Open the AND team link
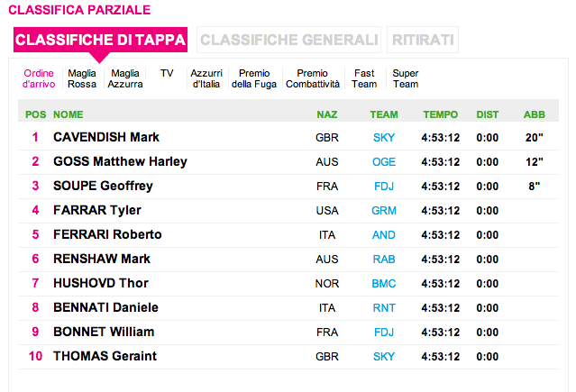The image size is (576, 392). point(384,235)
